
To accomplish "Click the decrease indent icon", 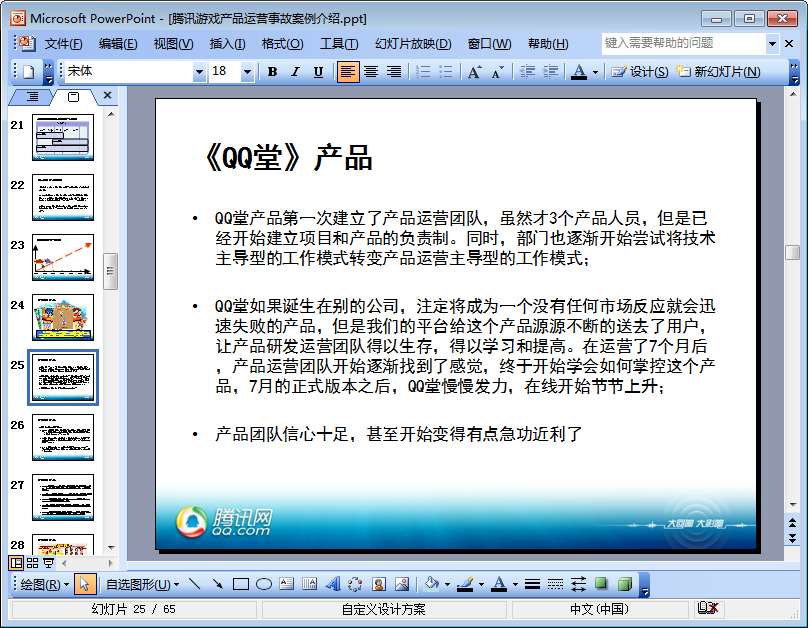I will 527,72.
